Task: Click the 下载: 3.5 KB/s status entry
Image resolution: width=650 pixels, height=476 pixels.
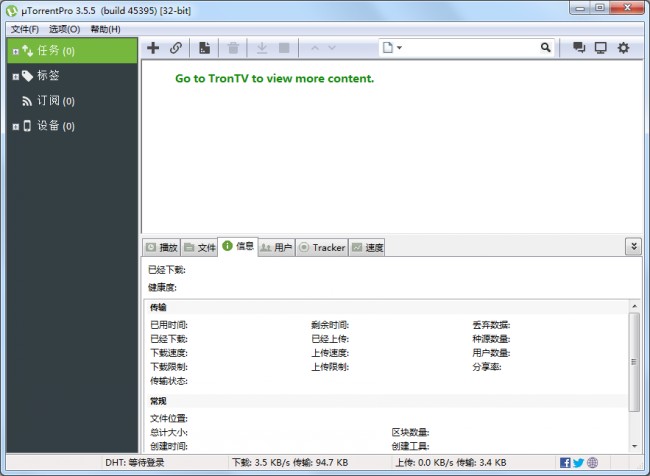Action: point(290,462)
